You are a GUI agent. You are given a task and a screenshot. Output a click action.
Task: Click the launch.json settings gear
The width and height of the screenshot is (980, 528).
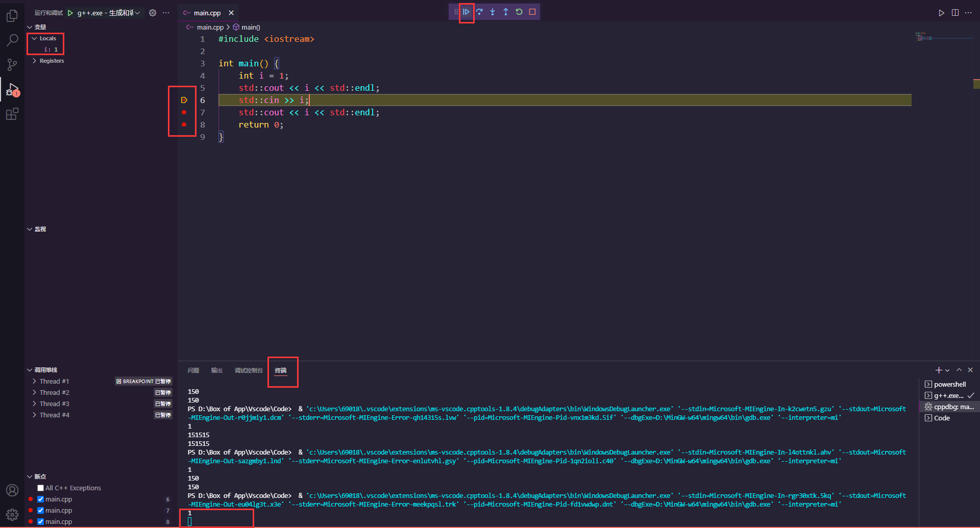pos(153,13)
